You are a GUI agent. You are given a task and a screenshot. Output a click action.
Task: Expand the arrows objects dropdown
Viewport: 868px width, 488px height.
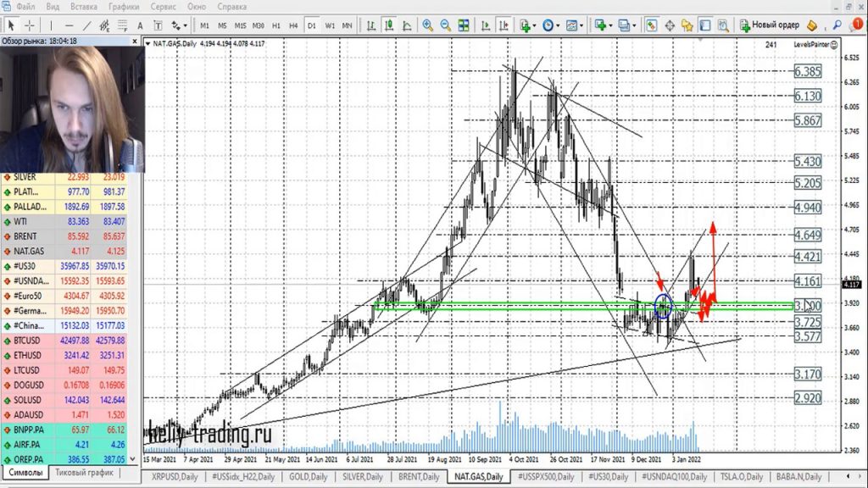pos(185,25)
